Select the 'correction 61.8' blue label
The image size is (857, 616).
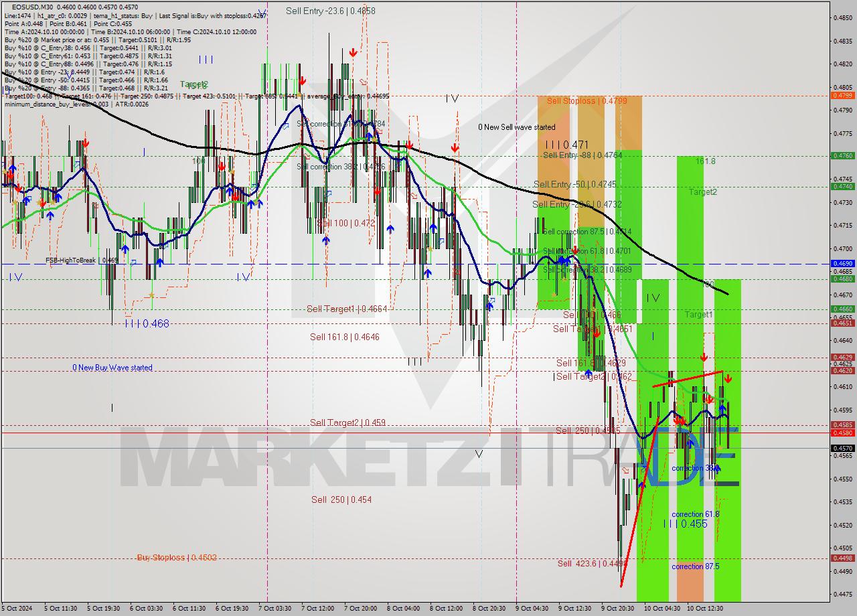696,514
